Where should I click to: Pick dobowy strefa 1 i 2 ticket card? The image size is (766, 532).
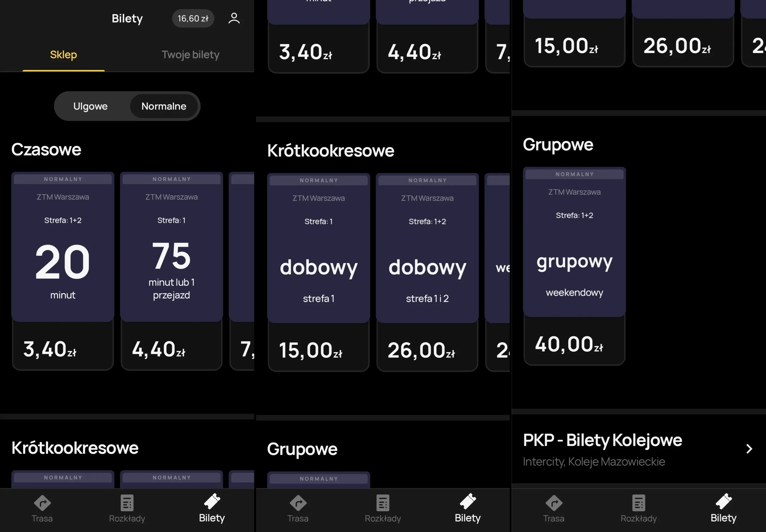(x=427, y=267)
